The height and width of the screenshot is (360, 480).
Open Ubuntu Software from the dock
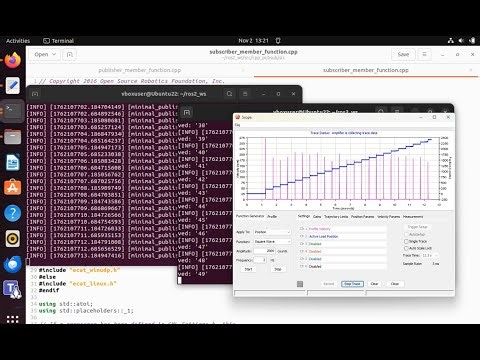13,188
